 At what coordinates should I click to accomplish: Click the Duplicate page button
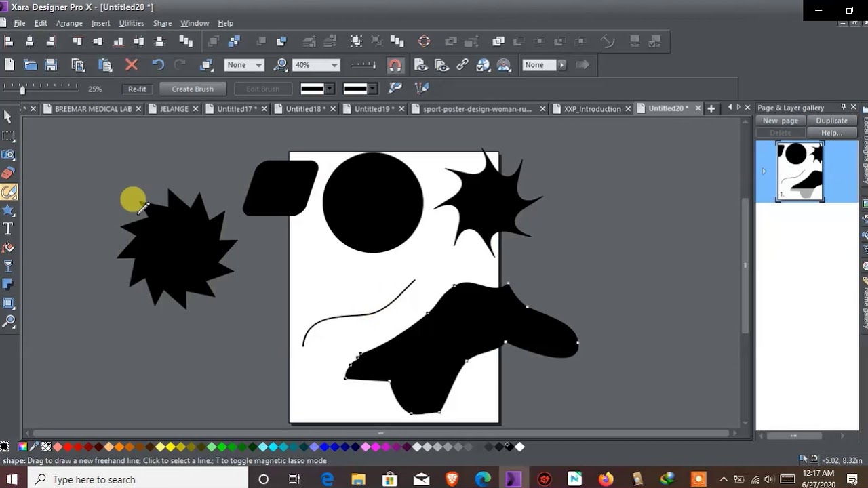pos(831,121)
